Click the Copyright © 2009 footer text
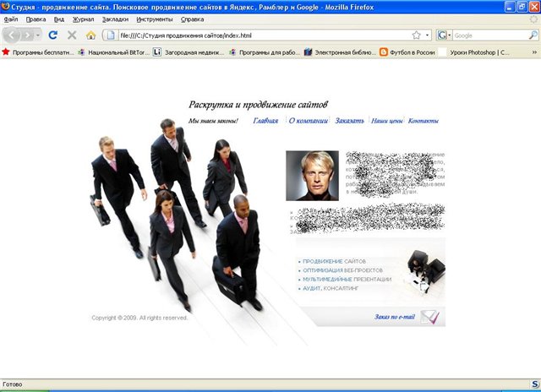 tap(139, 318)
